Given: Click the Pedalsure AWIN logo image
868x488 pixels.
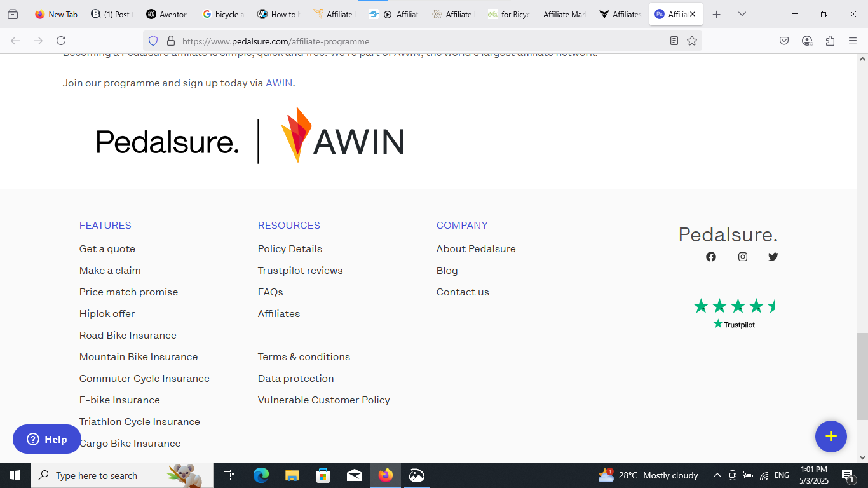Looking at the screenshot, I should click(x=250, y=136).
